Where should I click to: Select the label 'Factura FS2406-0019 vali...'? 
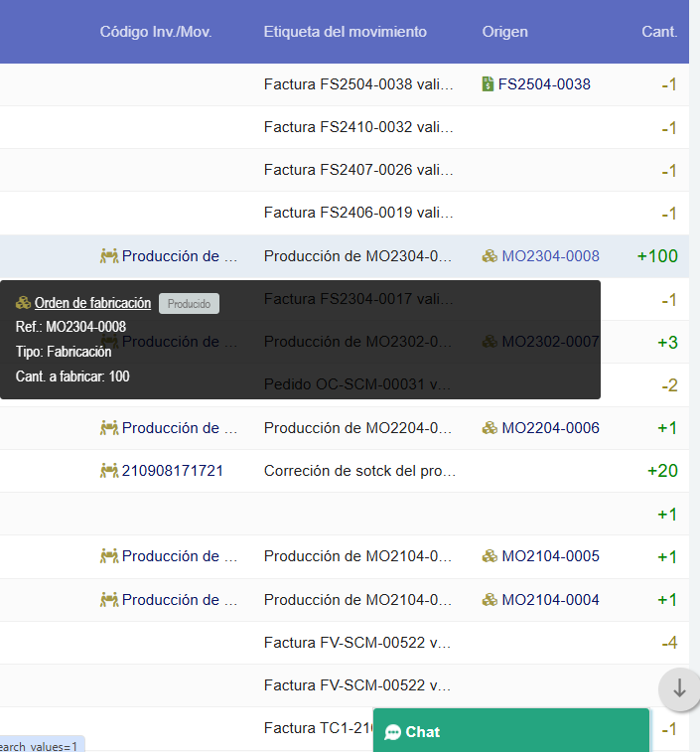358,213
